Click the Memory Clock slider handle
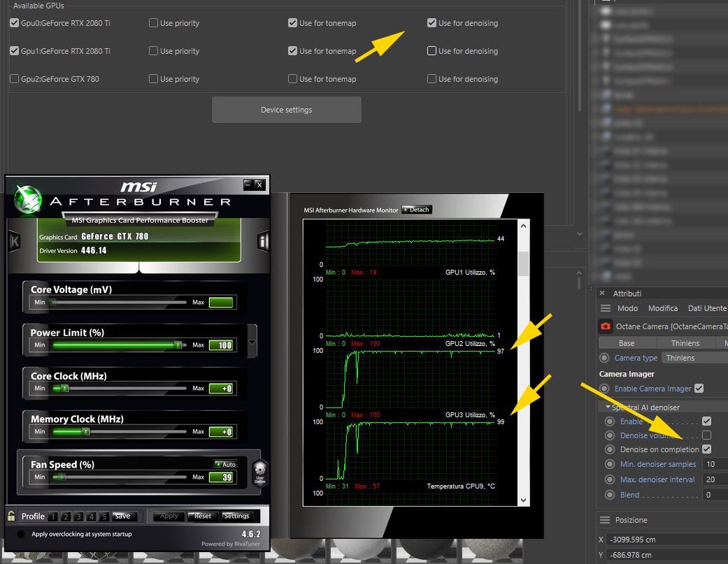Viewport: 728px width, 564px height. pos(85,432)
